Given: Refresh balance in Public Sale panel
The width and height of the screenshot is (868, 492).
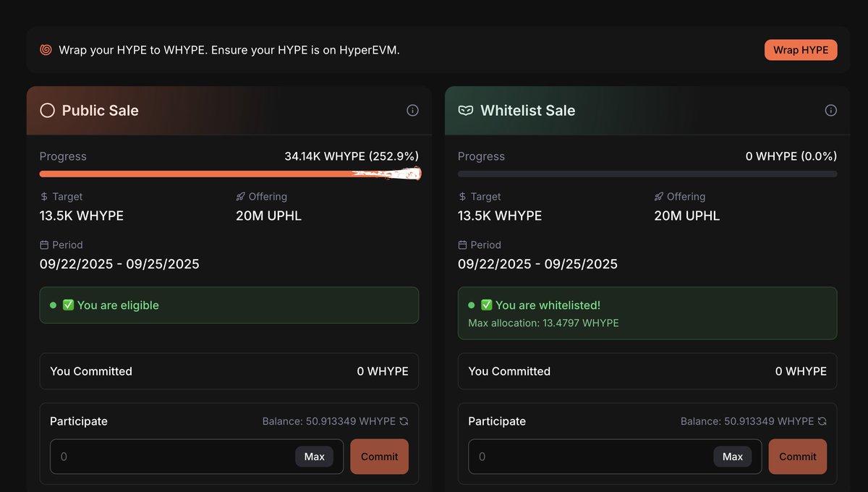Looking at the screenshot, I should [404, 421].
